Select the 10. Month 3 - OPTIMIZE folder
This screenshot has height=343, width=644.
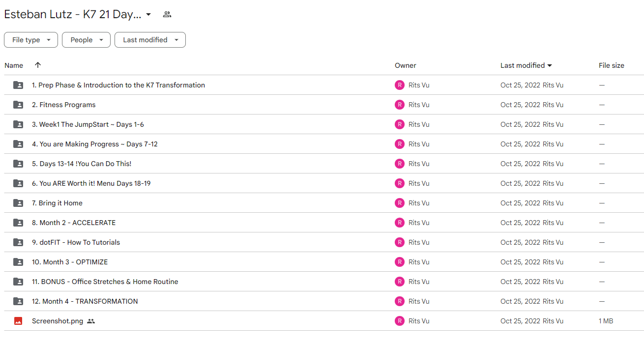(324, 262)
